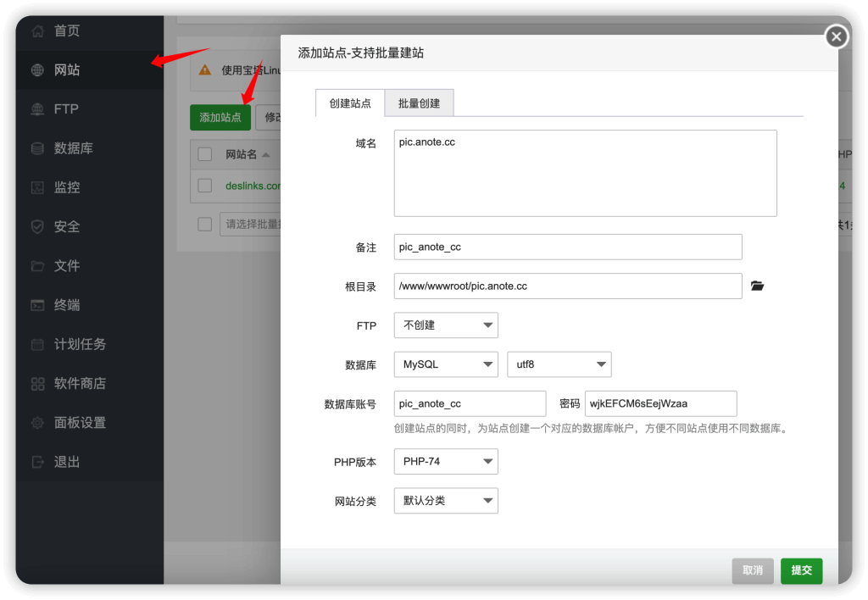Launch the 终端 terminal
868x600 pixels.
(x=59, y=305)
